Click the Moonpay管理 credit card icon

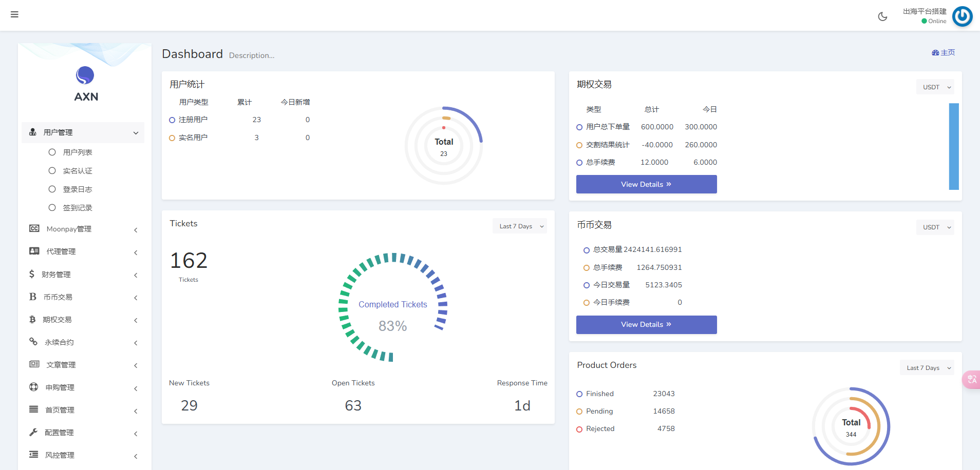pos(34,228)
